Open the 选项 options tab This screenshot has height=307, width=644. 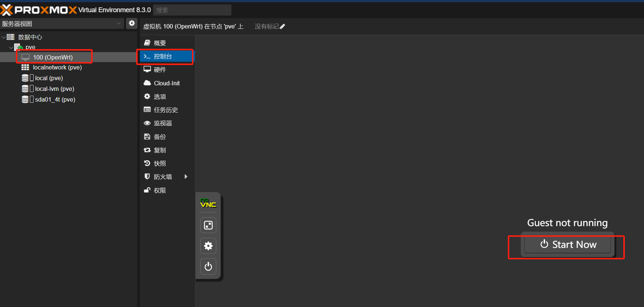pos(167,96)
